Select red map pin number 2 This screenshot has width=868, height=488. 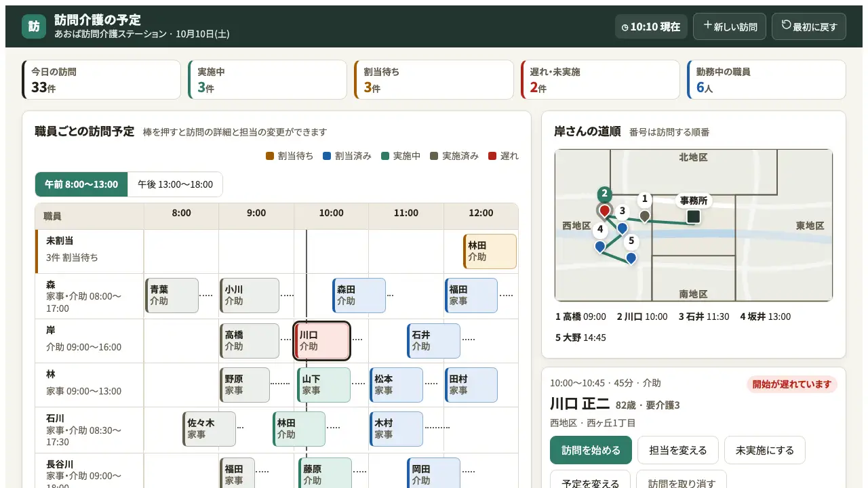point(604,211)
